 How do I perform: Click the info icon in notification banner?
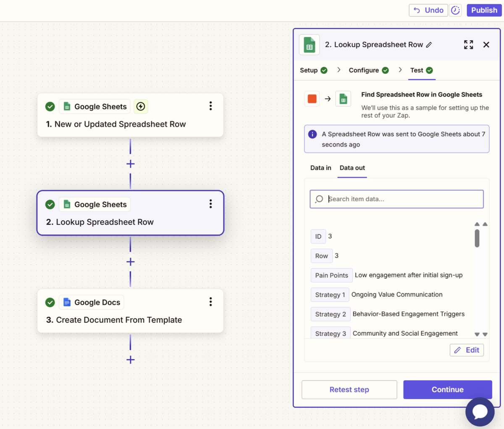(312, 134)
